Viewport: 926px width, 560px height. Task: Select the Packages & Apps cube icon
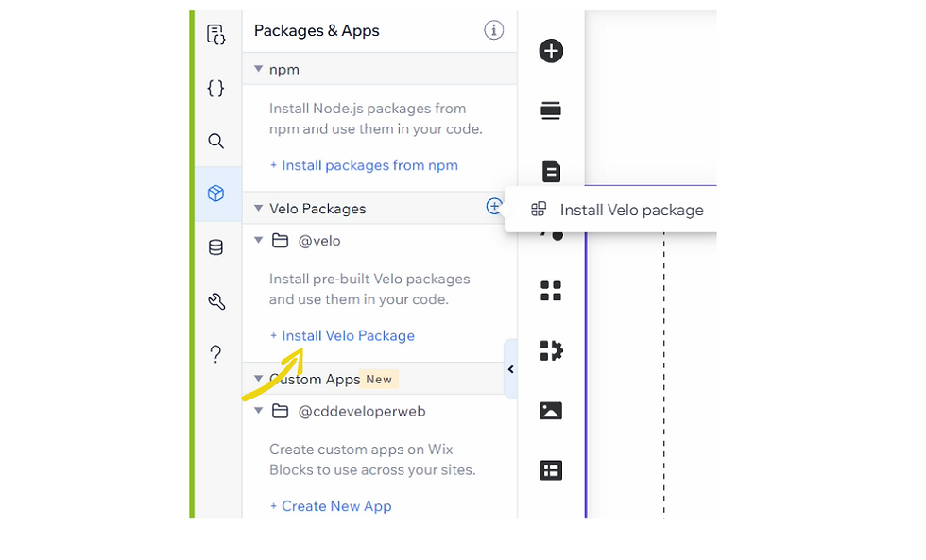click(216, 194)
